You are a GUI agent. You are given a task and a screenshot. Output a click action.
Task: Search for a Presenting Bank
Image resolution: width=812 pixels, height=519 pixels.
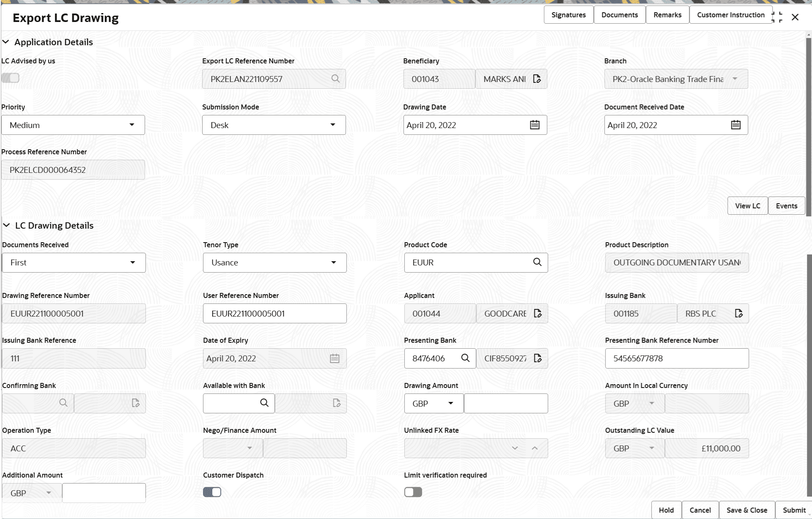click(x=466, y=358)
